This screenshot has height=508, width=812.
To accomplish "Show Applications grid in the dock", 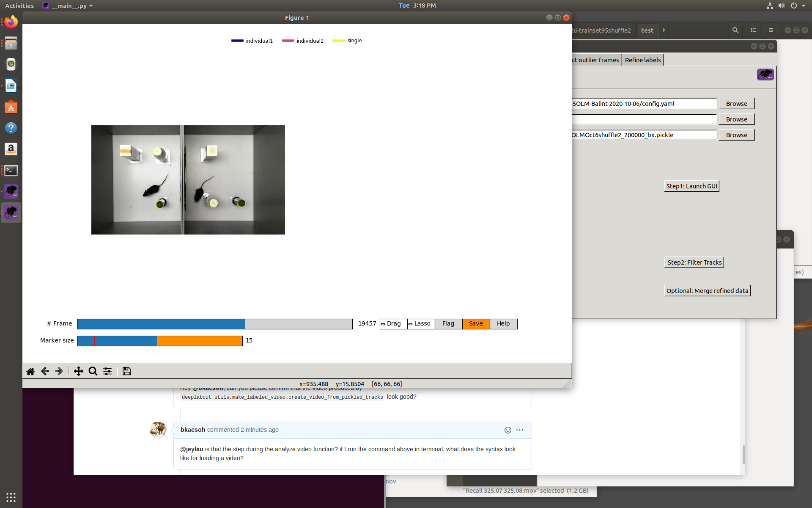I will (x=11, y=497).
